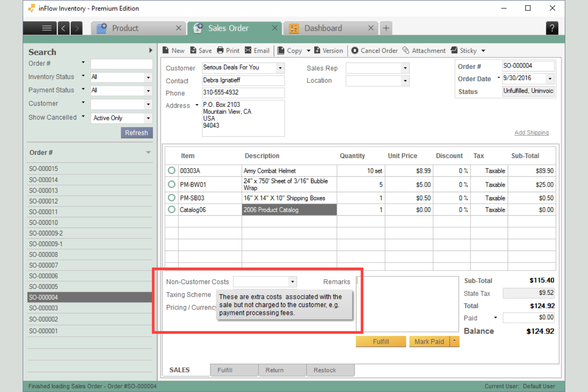Email the sales order
Image resolution: width=588 pixels, height=392 pixels.
pos(248,50)
